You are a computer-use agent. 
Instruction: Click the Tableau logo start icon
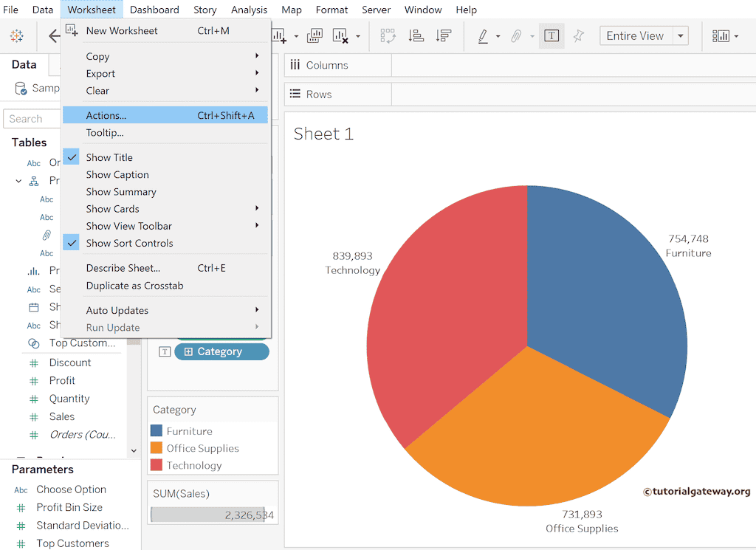[x=16, y=35]
